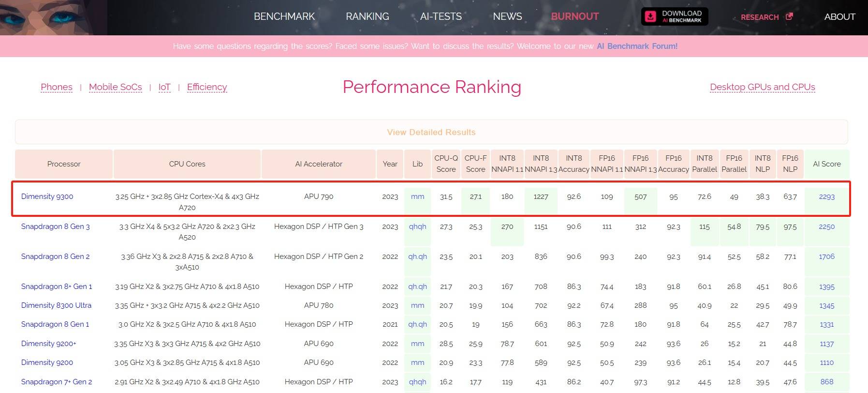Image resolution: width=868 pixels, height=393 pixels.
Task: Click AI Score 2293 for Dimensity 9300
Action: [826, 197]
